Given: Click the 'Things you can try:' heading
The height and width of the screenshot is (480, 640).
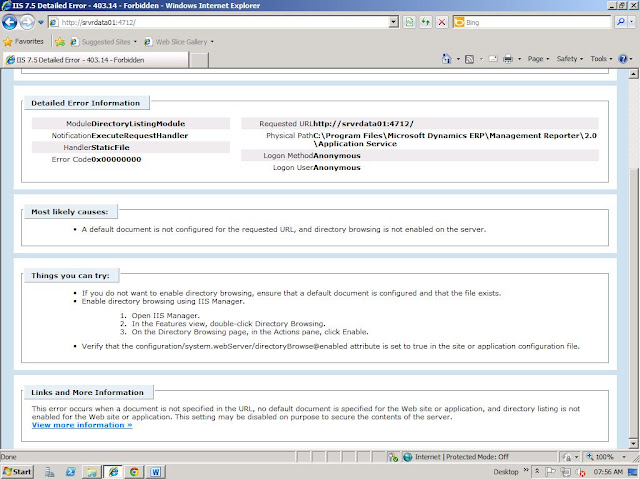Looking at the screenshot, I should point(71,276).
